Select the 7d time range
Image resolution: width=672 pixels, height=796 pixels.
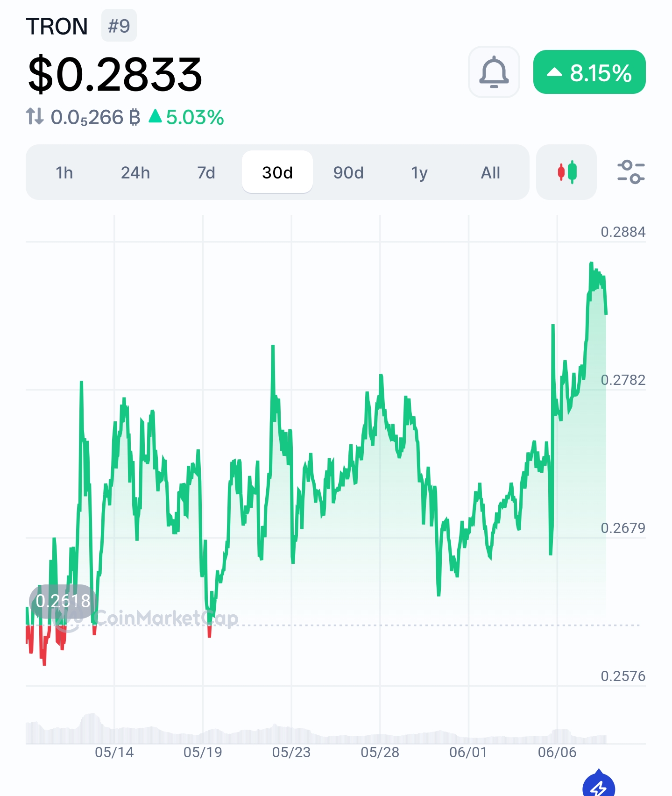click(206, 172)
